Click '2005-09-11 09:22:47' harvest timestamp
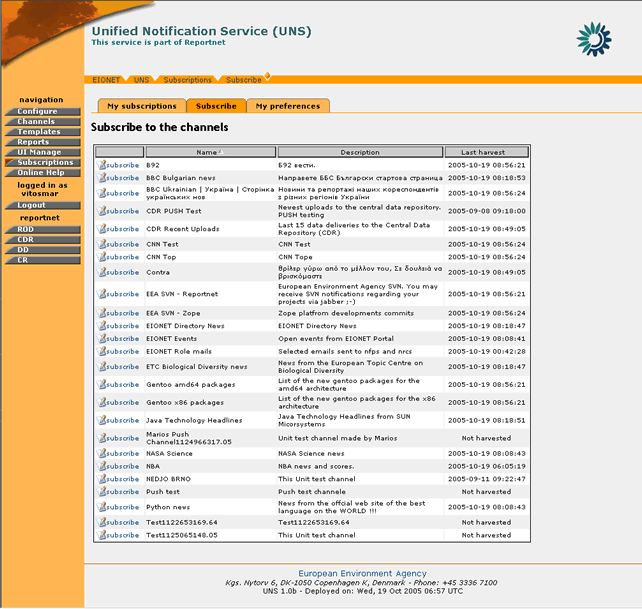This screenshot has width=642, height=609. coord(486,479)
